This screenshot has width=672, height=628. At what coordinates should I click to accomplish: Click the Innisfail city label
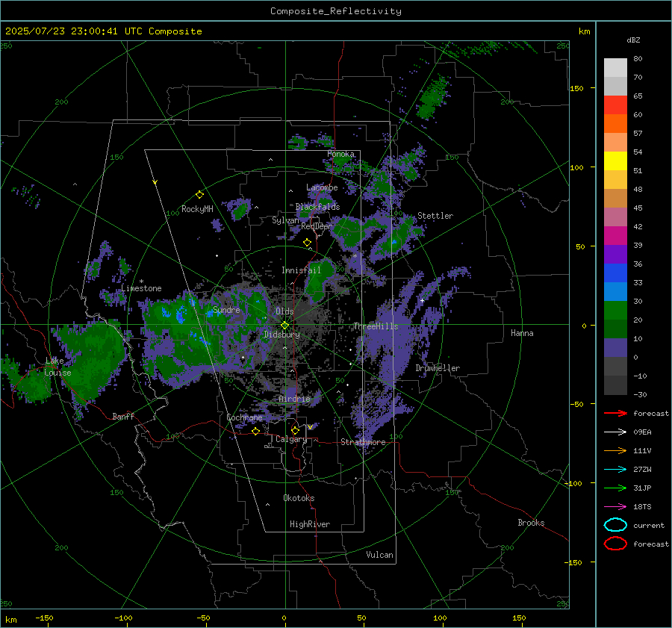tap(301, 270)
